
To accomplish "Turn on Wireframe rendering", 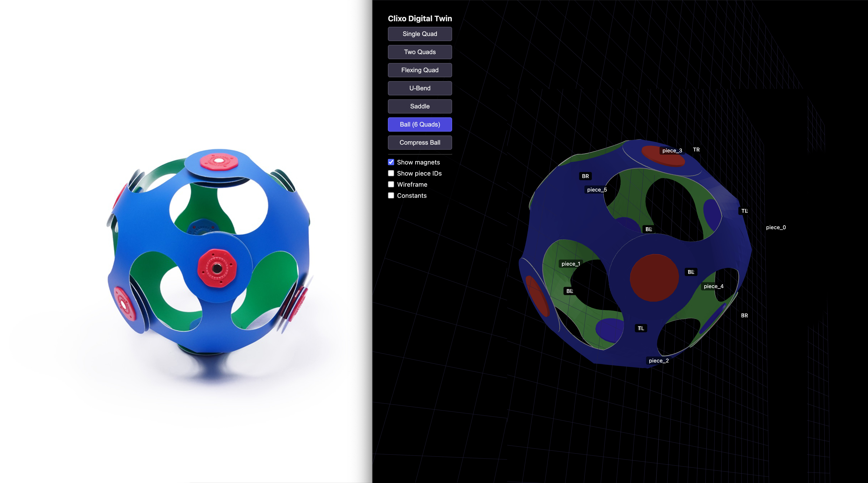I will coord(391,184).
